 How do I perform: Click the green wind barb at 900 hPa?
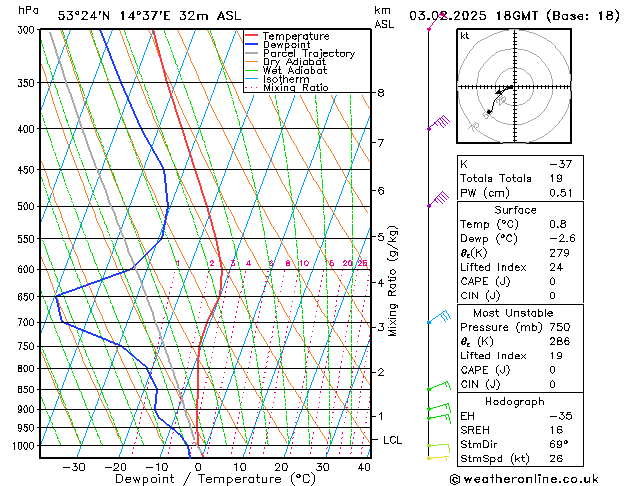click(x=439, y=407)
